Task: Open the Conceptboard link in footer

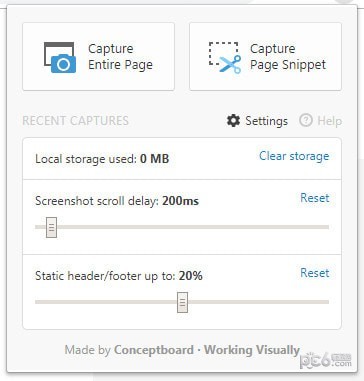Action: click(x=154, y=350)
